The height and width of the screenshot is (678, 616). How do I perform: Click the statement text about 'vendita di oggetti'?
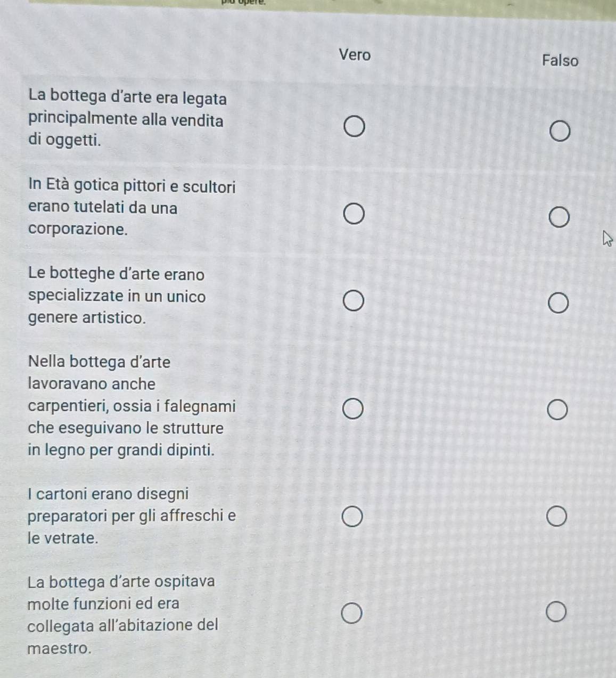coord(127,119)
